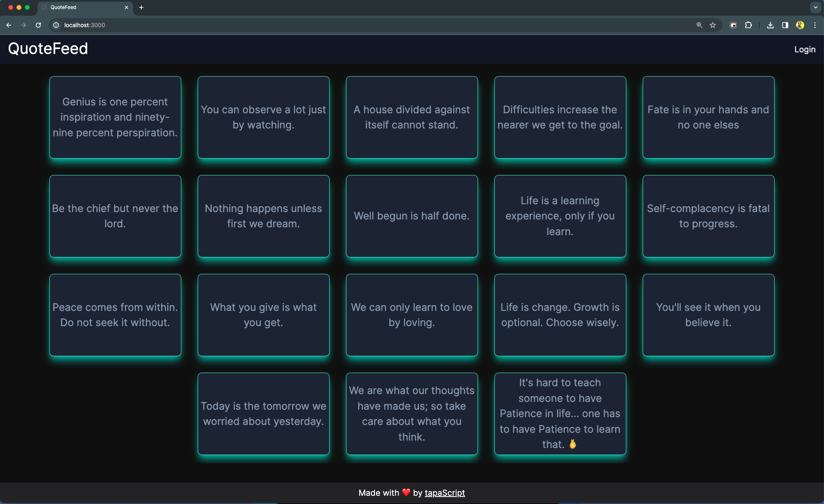
Task: Open the Chrome profile avatar
Action: 800,25
